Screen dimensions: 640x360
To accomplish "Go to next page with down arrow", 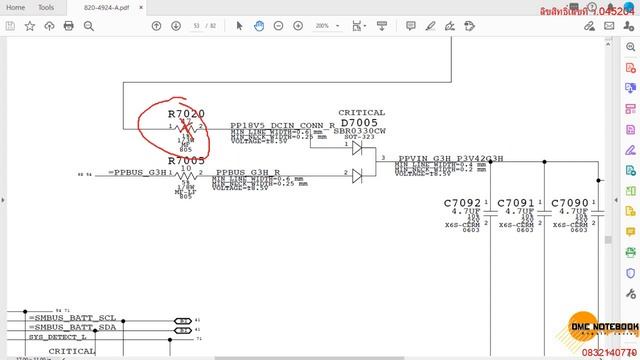I will click(176, 26).
